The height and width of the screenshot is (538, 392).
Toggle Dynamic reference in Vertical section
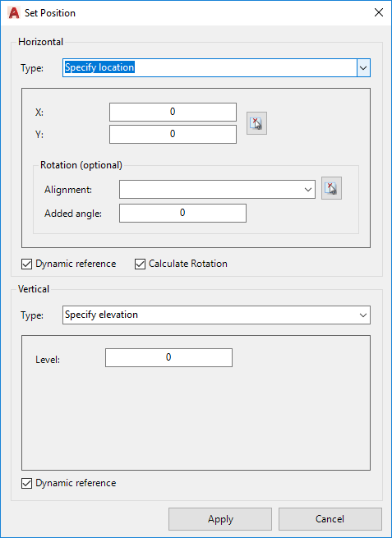pyautogui.click(x=26, y=484)
